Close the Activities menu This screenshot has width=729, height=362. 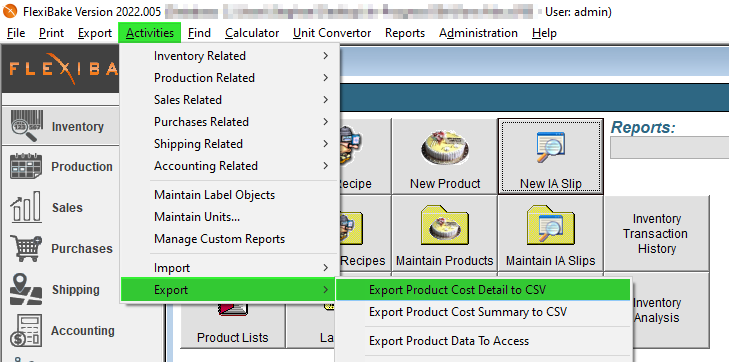[x=150, y=33]
